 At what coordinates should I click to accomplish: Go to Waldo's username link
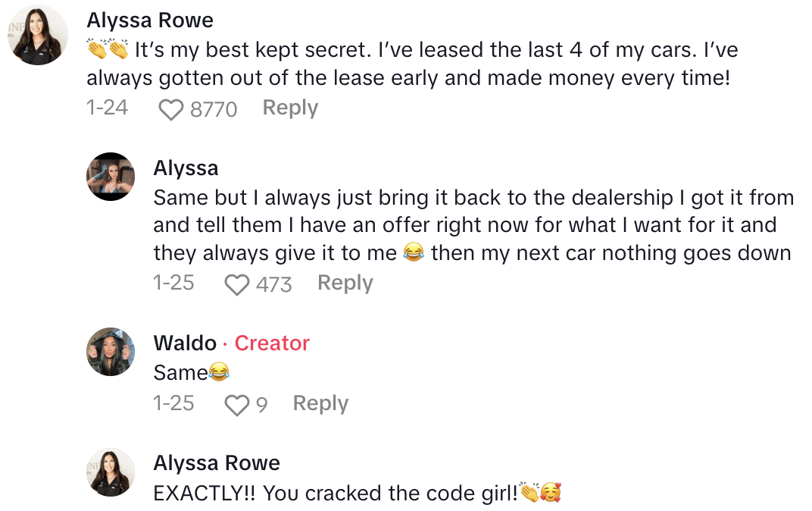tap(185, 343)
